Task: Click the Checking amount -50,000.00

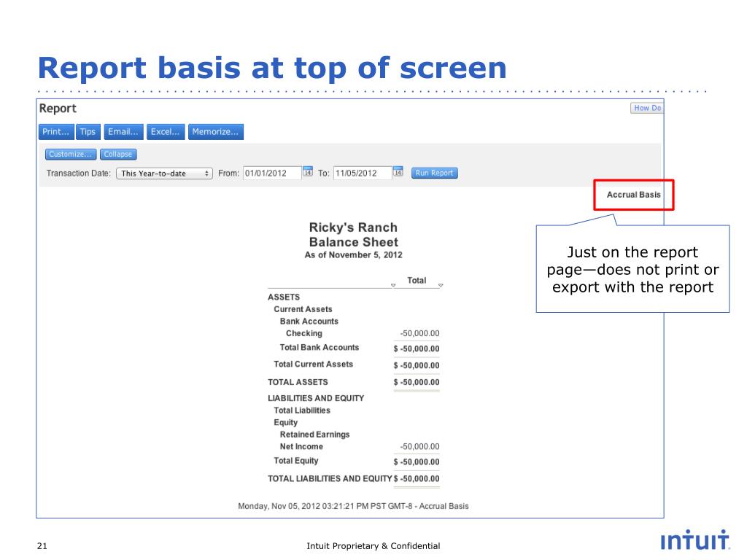Action: tap(419, 333)
